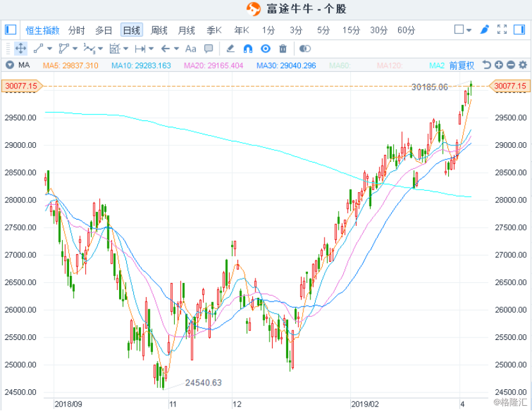Toggle the magnet snap mode

tap(248, 49)
